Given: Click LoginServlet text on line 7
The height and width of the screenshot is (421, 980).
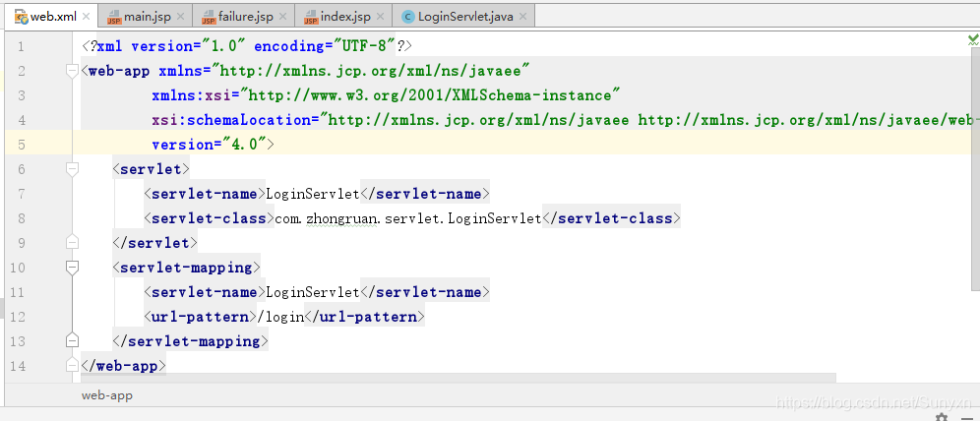Looking at the screenshot, I should pyautogui.click(x=313, y=194).
